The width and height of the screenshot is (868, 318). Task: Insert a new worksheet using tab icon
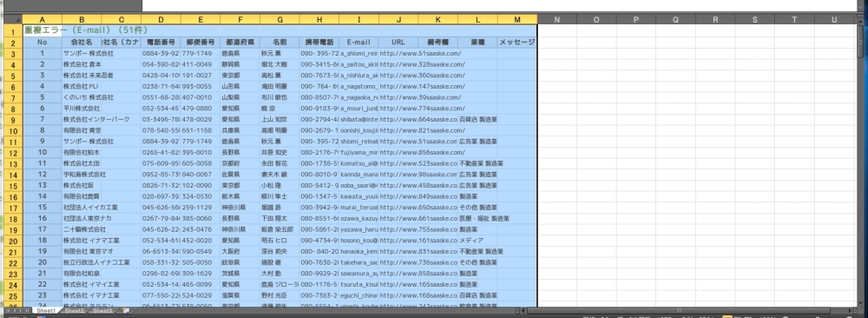pyautogui.click(x=126, y=311)
